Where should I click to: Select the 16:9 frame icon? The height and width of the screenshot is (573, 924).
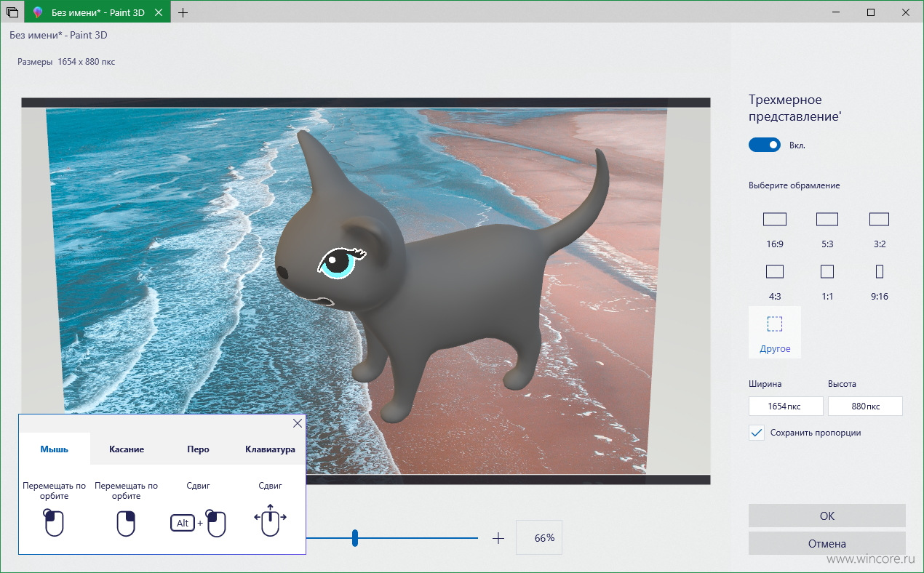775,219
